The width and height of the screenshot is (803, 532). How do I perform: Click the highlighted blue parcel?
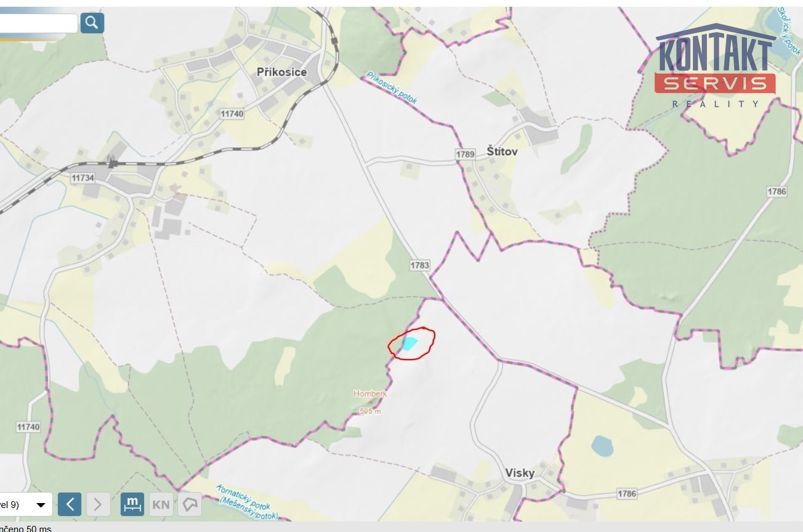pos(410,343)
